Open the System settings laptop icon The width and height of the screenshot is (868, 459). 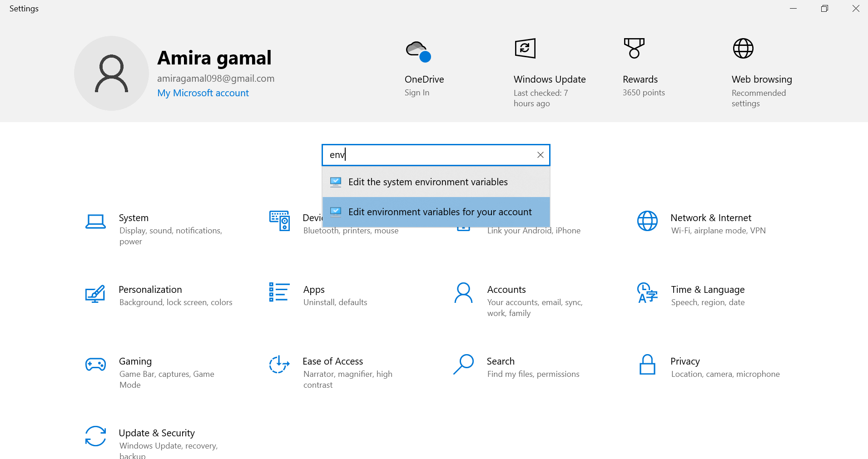coord(95,222)
